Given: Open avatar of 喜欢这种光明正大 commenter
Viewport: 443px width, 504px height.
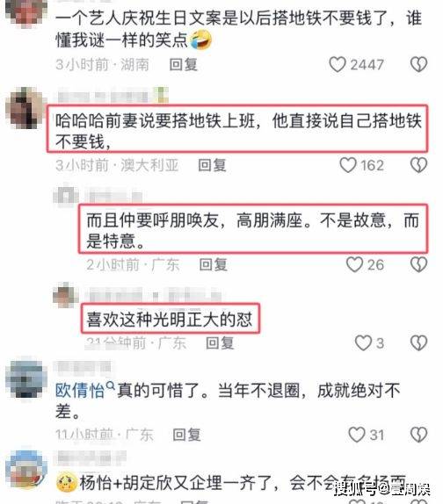Looking at the screenshot, I should point(66,295).
